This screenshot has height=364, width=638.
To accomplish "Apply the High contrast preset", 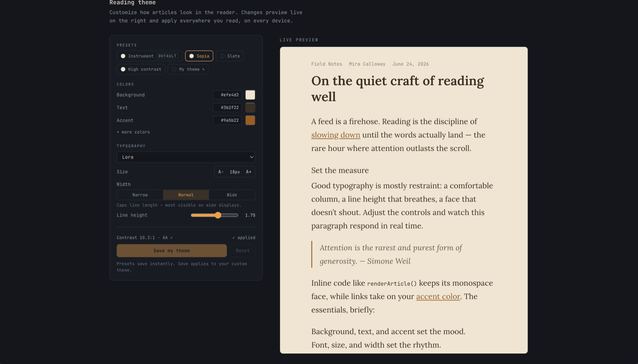I will 141,69.
